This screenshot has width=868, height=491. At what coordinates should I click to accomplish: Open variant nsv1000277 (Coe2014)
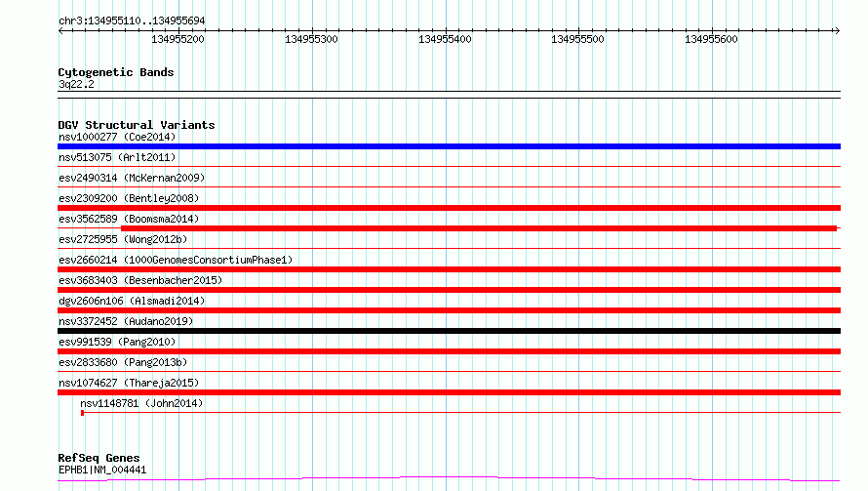(x=117, y=137)
